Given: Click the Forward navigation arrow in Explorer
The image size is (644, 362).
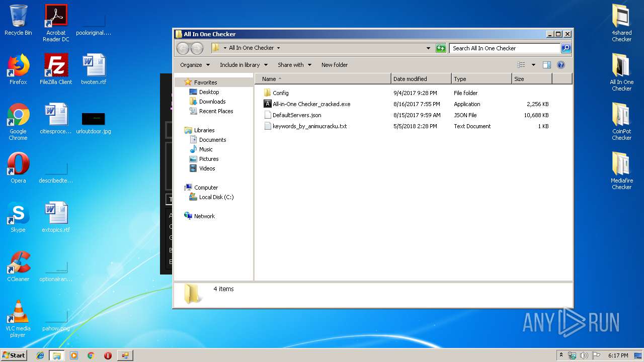Looking at the screenshot, I should tap(197, 48).
